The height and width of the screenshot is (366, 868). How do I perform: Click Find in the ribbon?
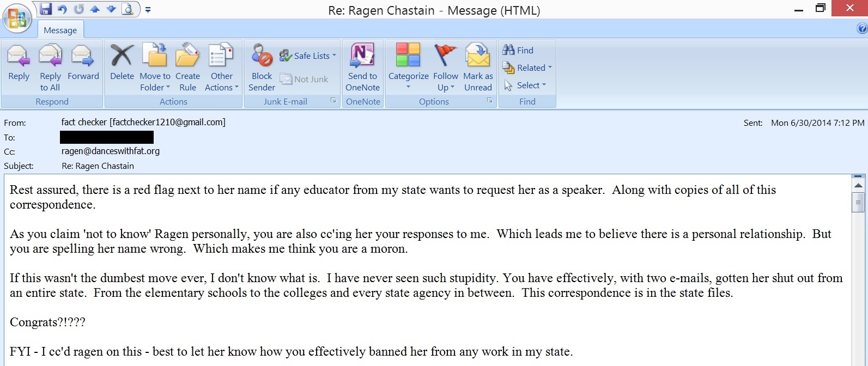pos(519,50)
